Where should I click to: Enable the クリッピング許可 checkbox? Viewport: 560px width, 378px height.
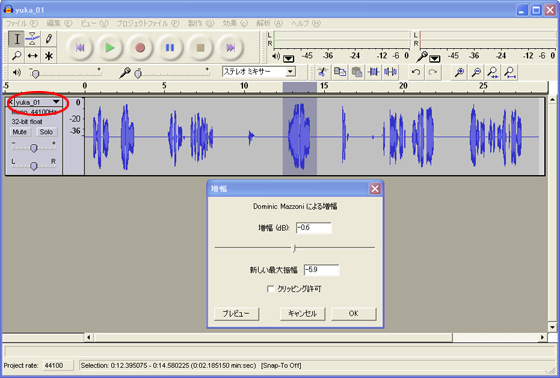(x=270, y=289)
